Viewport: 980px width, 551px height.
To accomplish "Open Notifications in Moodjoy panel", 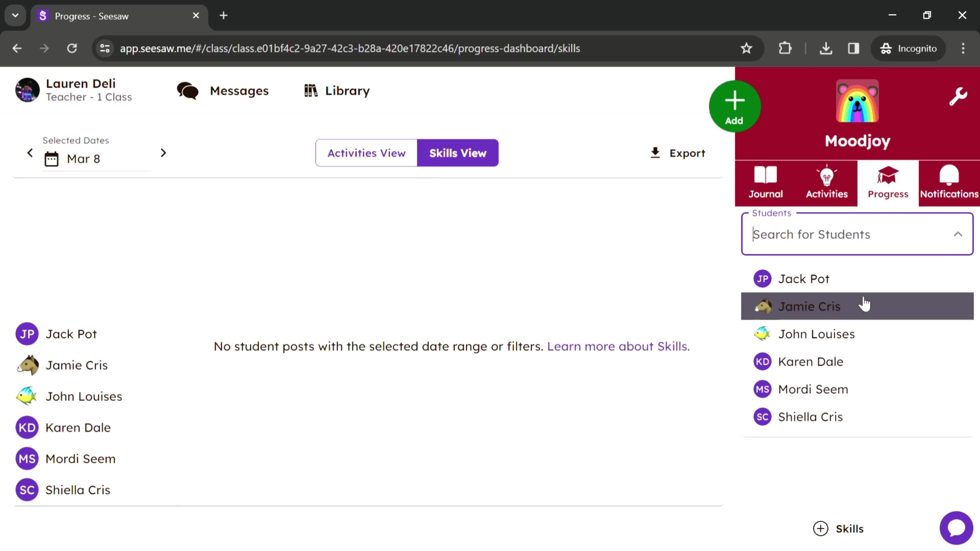I will point(949,182).
